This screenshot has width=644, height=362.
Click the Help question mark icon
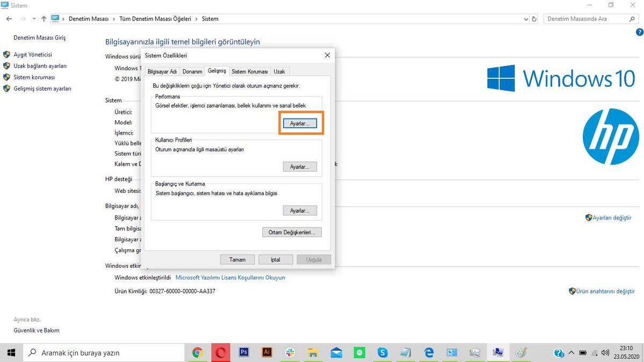pos(639,32)
